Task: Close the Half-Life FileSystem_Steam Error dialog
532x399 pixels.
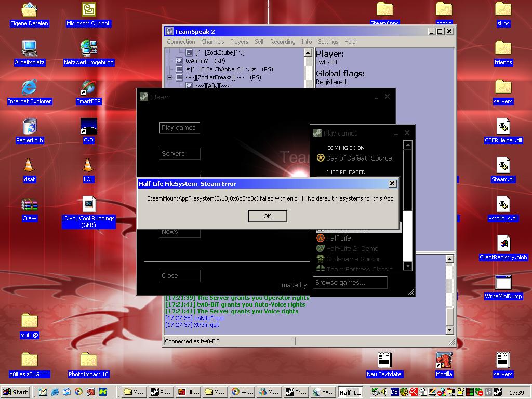Action: pos(392,183)
